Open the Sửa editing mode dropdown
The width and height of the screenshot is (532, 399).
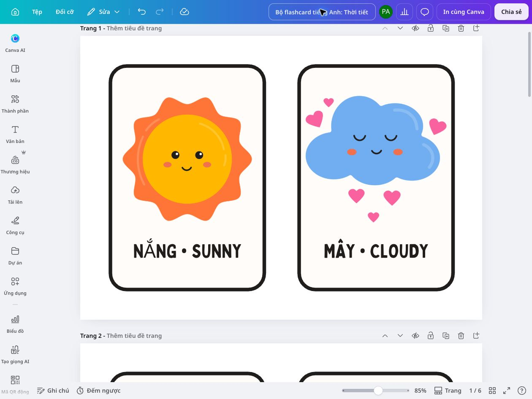(x=103, y=12)
